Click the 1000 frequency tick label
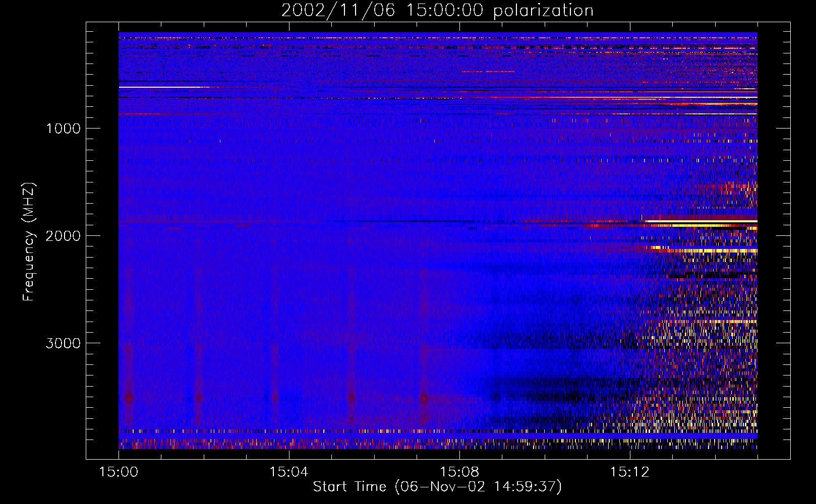Screen dimensions: 816x504 click(63, 129)
